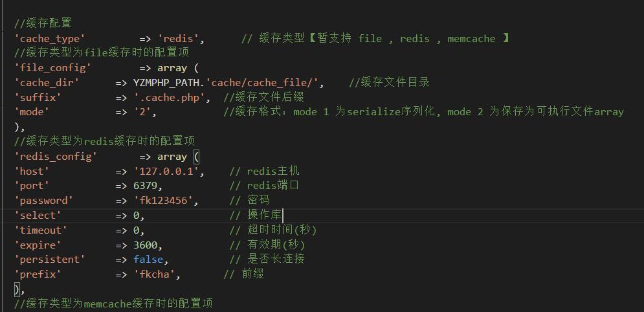This screenshot has width=644, height=312.
Task: Click the 'timeout' key name
Action: pyautogui.click(x=41, y=230)
